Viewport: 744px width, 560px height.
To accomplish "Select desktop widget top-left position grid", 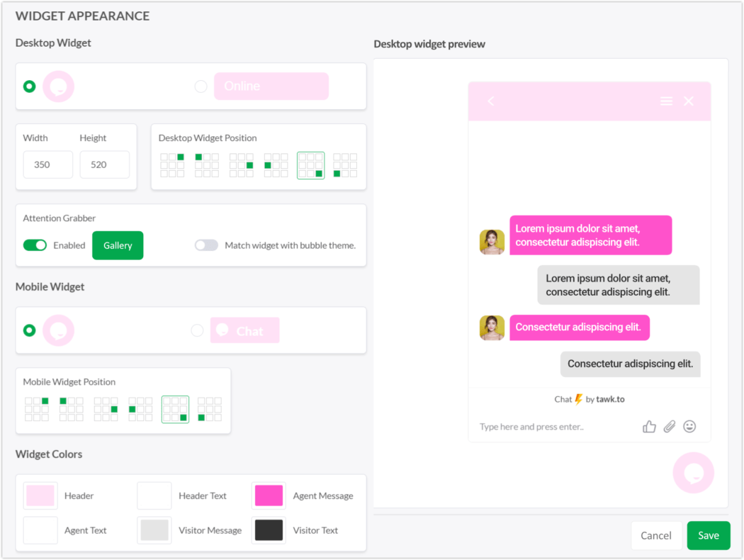I will click(x=207, y=165).
